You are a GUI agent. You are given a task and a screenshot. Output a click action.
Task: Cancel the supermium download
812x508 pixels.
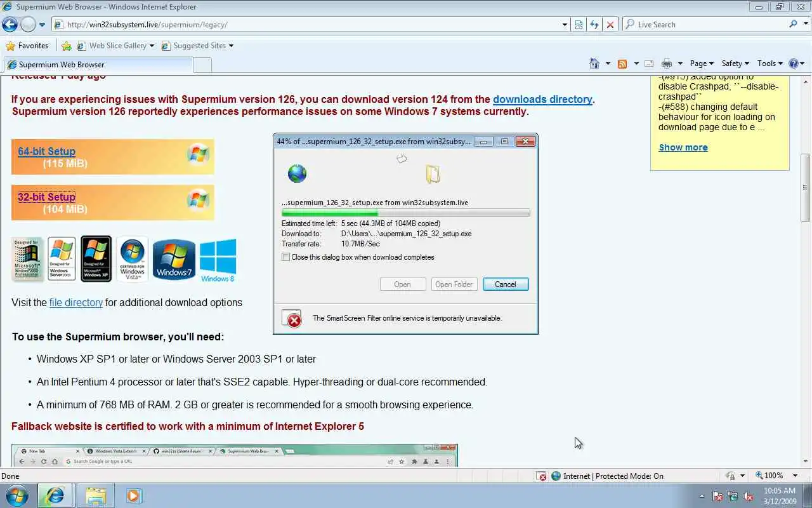coord(506,284)
